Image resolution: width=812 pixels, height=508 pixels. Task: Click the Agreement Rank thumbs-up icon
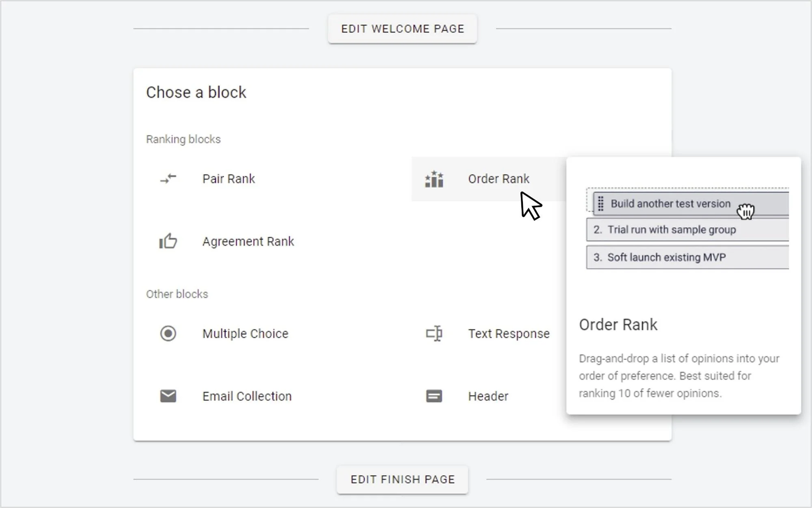tap(168, 241)
